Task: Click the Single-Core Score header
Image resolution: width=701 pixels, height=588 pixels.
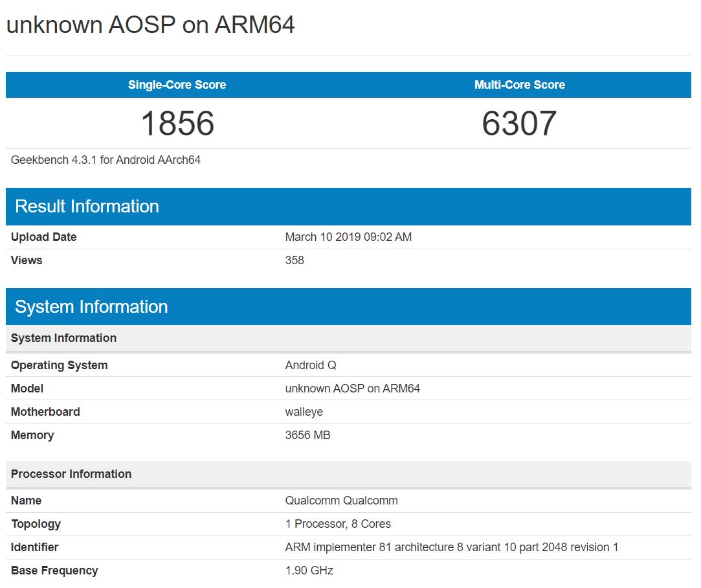Action: pos(177,85)
